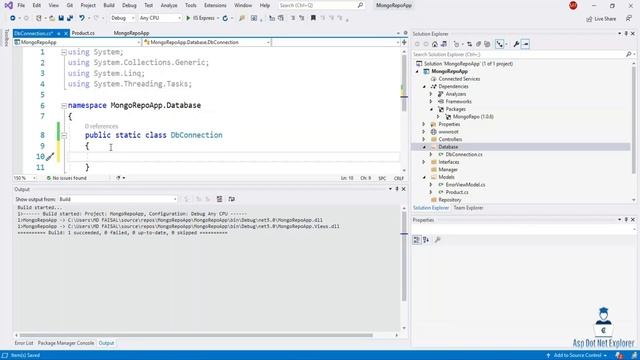Click the Live Share button
Viewport: 640px width, 360px height.
pyautogui.click(x=601, y=19)
